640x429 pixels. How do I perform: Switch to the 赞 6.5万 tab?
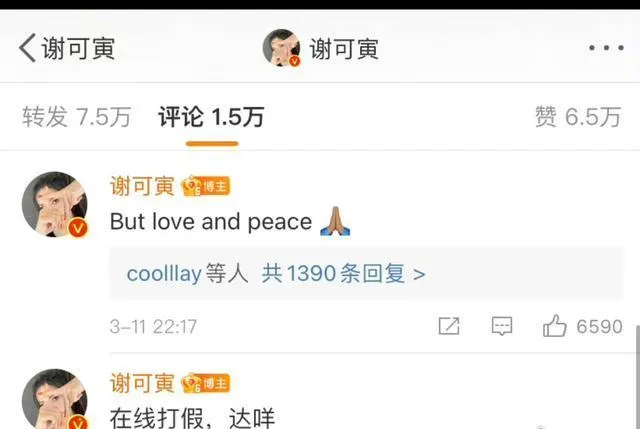[578, 117]
